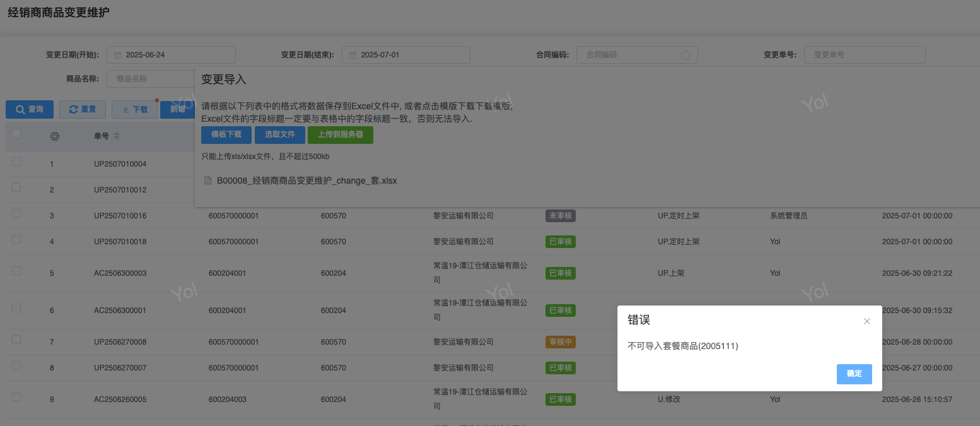This screenshot has width=980, height=426.
Task: Click file icon beside uploaded xlsx file
Action: click(x=208, y=181)
